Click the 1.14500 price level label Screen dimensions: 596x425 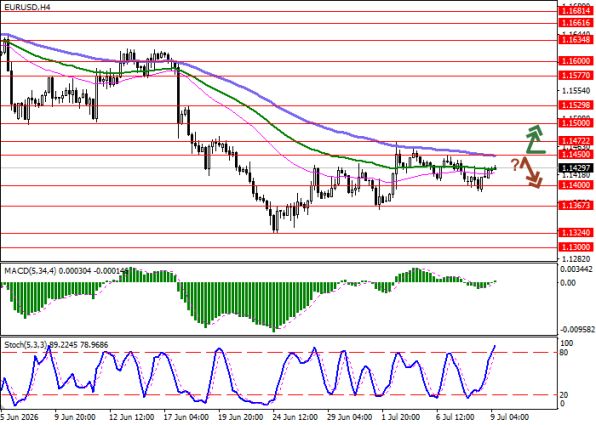[x=576, y=154]
